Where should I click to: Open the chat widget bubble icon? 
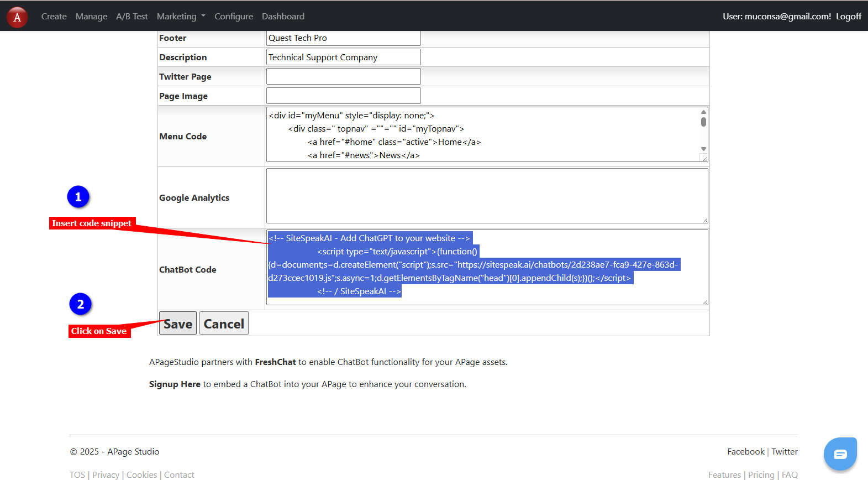pyautogui.click(x=840, y=454)
